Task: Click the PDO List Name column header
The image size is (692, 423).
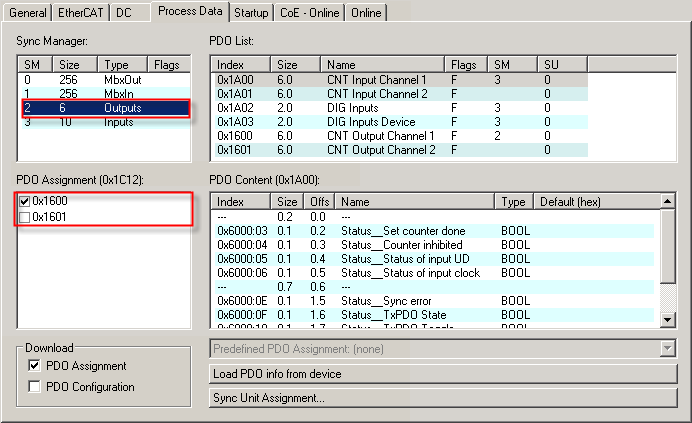Action: coord(382,65)
